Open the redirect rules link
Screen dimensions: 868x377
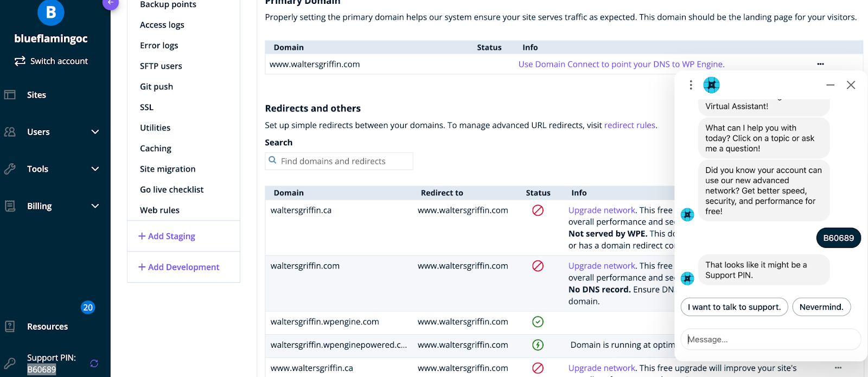coord(629,125)
